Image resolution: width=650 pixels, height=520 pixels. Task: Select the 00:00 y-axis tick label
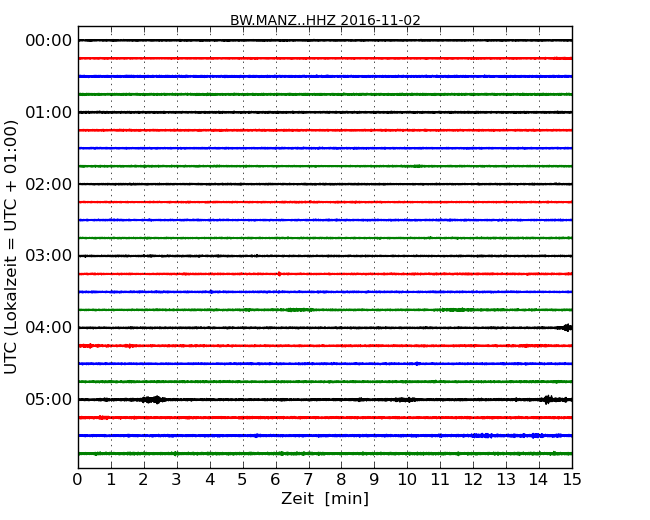pos(49,40)
